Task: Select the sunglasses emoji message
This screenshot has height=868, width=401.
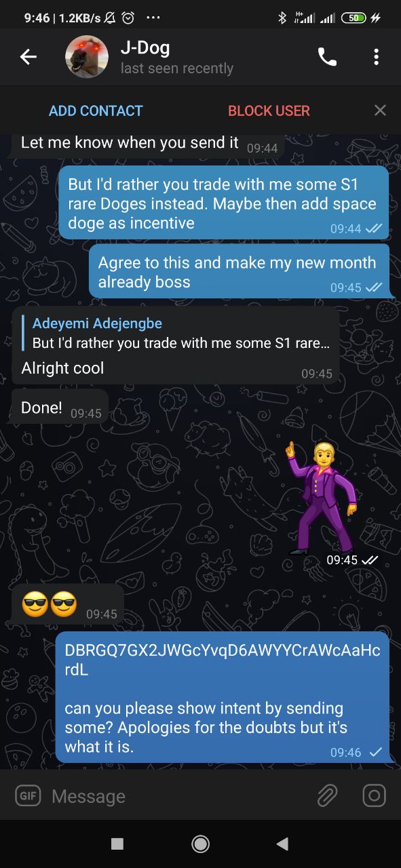Action: [x=67, y=604]
